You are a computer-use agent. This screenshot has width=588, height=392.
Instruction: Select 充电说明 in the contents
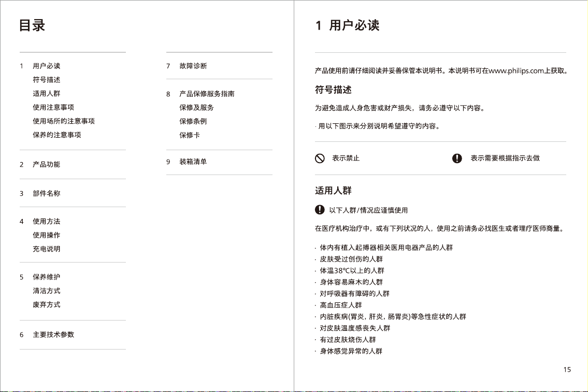pyautogui.click(x=47, y=249)
